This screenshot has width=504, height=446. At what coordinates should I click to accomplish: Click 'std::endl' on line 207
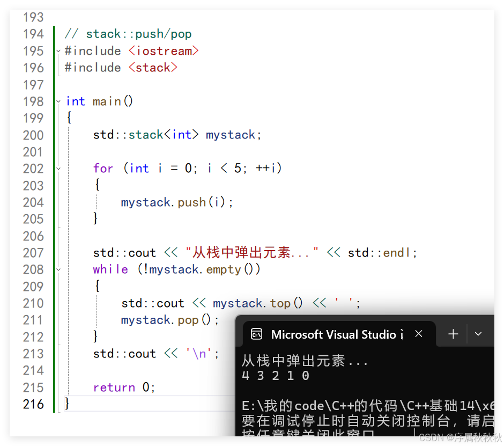point(379,253)
